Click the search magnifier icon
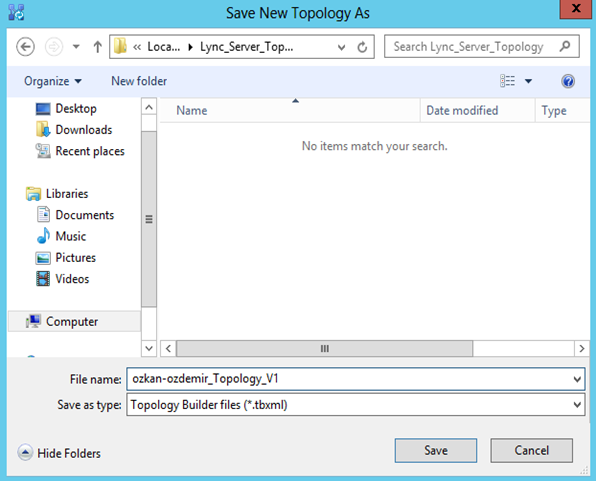This screenshot has height=481, width=596. (565, 46)
